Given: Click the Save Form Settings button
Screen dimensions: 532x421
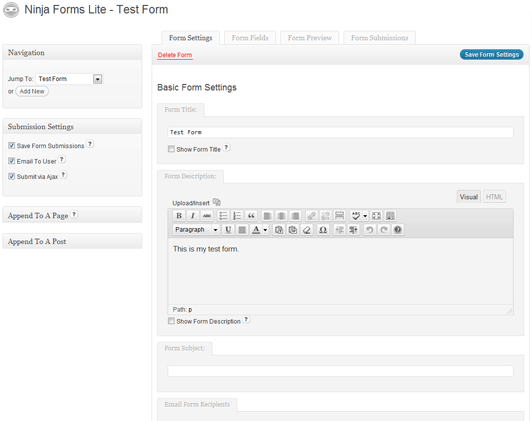Looking at the screenshot, I should point(492,54).
